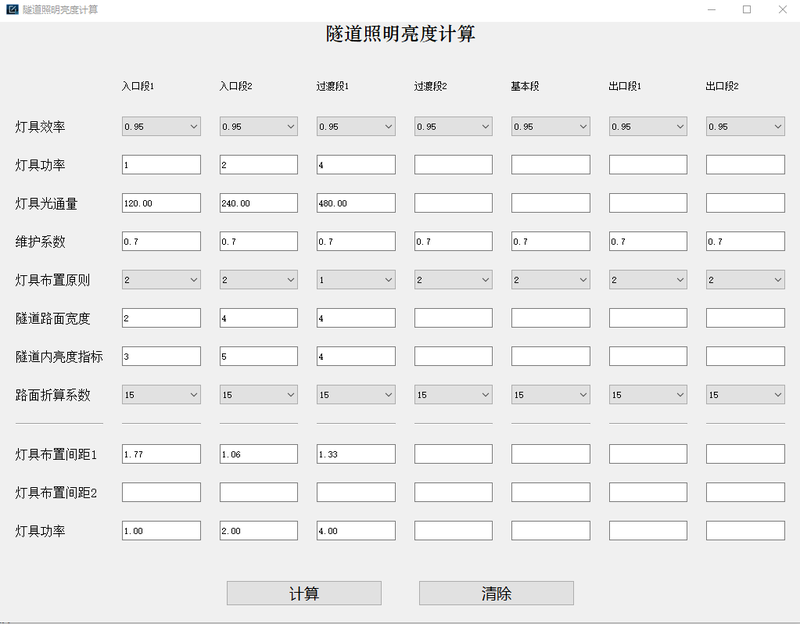Screen dimensions: 800x624
Task: Minimize the 隧道照明亮度计算 window
Action: coord(712,9)
